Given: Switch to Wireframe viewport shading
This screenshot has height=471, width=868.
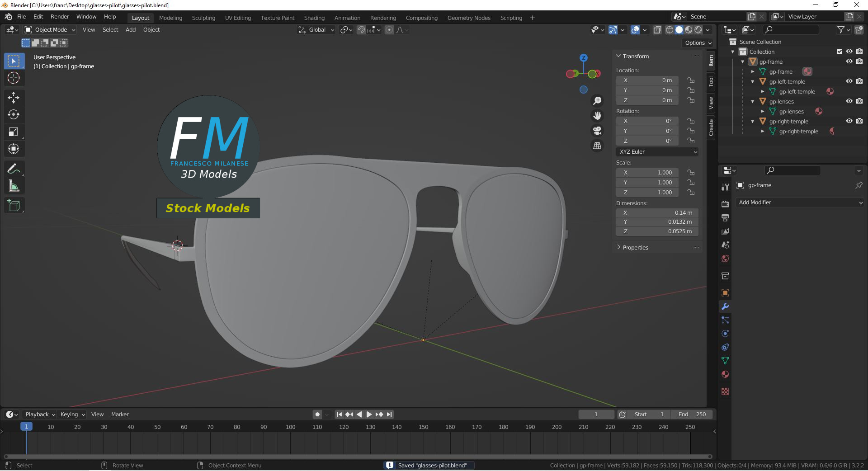Looking at the screenshot, I should [670, 30].
